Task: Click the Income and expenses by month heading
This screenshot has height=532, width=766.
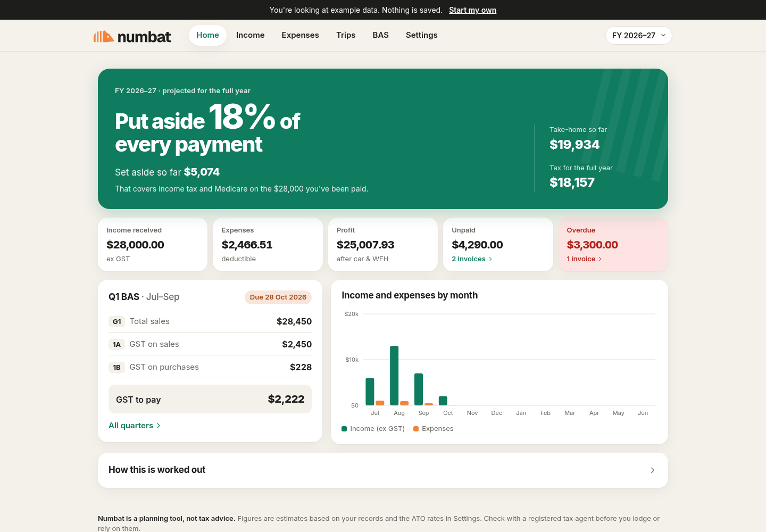Action: 410,295
